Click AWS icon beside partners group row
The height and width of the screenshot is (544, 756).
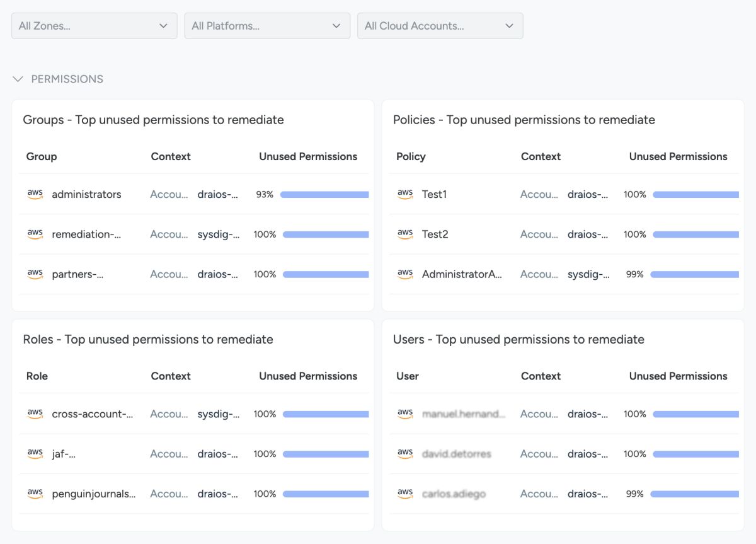point(35,274)
